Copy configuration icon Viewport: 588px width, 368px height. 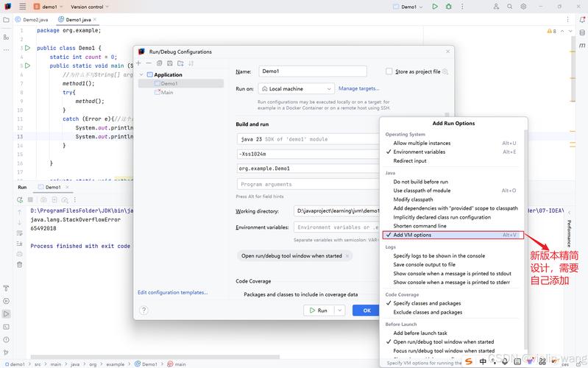(x=160, y=63)
